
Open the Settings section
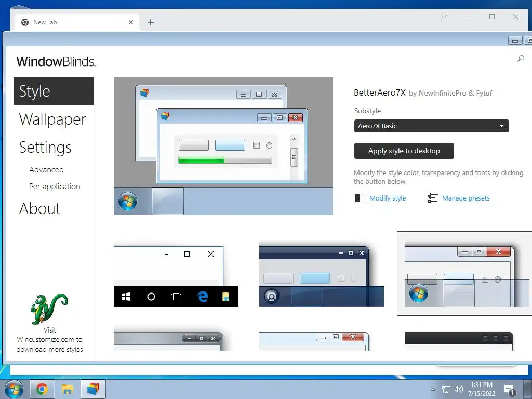click(45, 147)
